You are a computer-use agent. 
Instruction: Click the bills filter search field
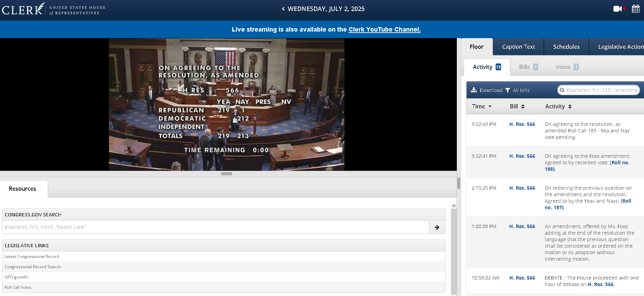coord(599,90)
